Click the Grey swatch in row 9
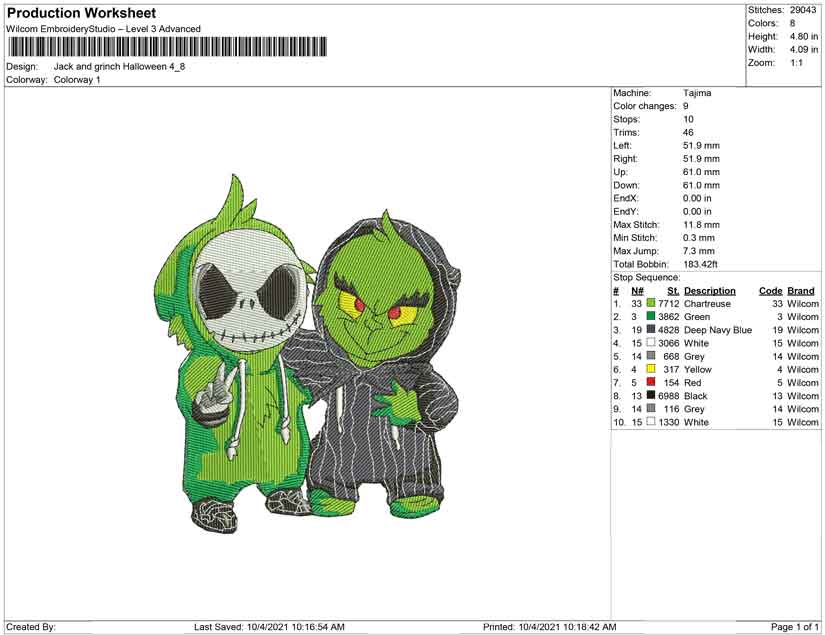Viewport: 825px width, 635px height. click(651, 408)
